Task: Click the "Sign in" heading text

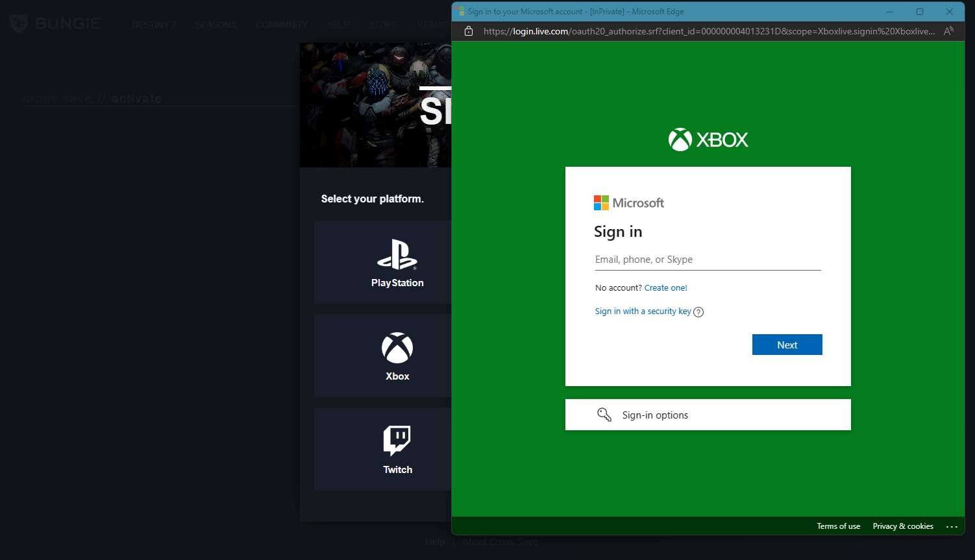Action: 618,232
